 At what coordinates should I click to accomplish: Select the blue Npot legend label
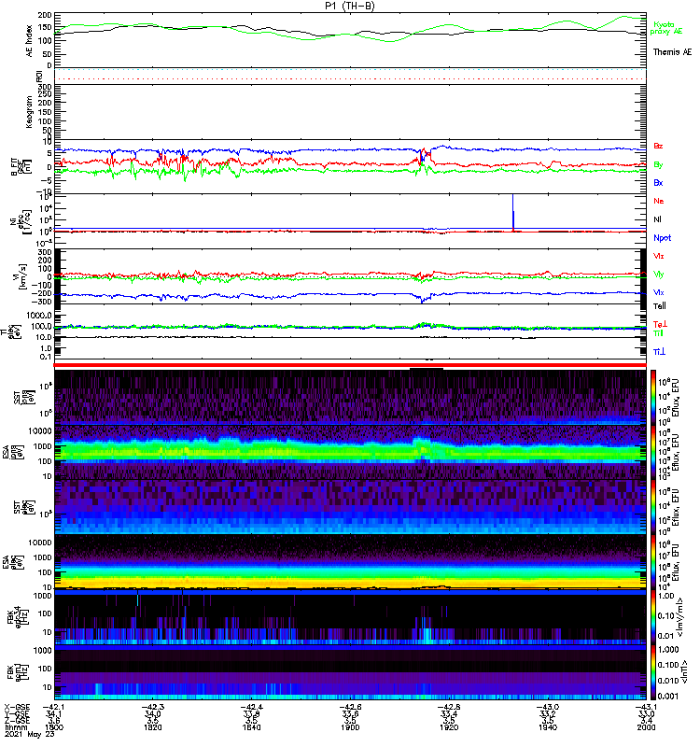click(663, 238)
